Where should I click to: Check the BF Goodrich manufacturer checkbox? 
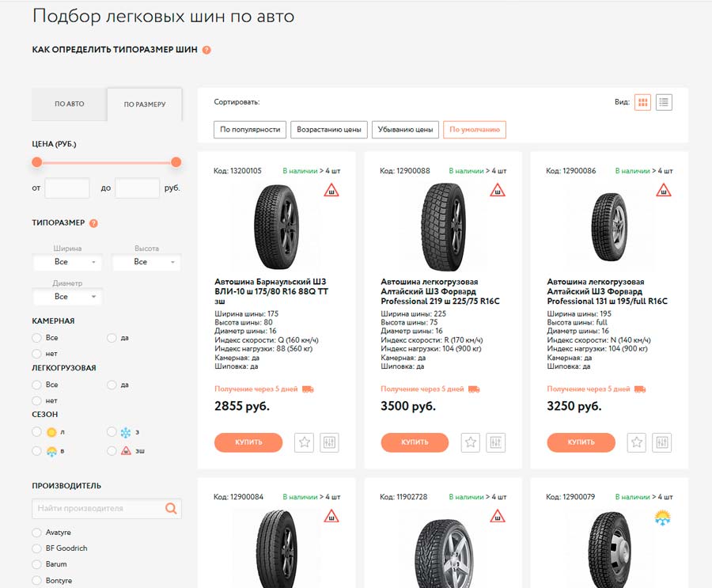tap(36, 548)
